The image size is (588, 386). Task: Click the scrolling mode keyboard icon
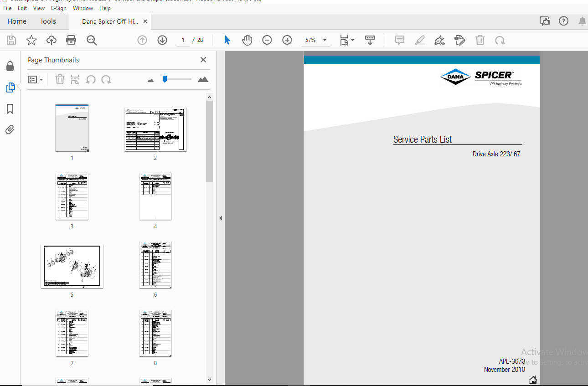pos(370,40)
